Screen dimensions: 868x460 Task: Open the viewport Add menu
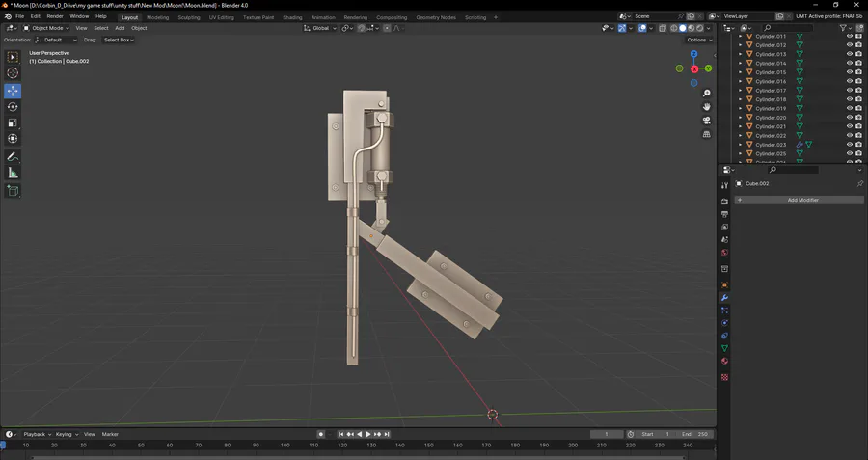[x=120, y=28]
